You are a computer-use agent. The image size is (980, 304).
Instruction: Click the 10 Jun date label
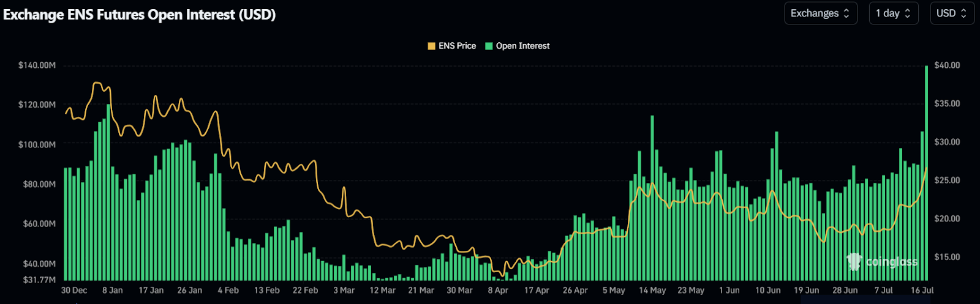768,291
